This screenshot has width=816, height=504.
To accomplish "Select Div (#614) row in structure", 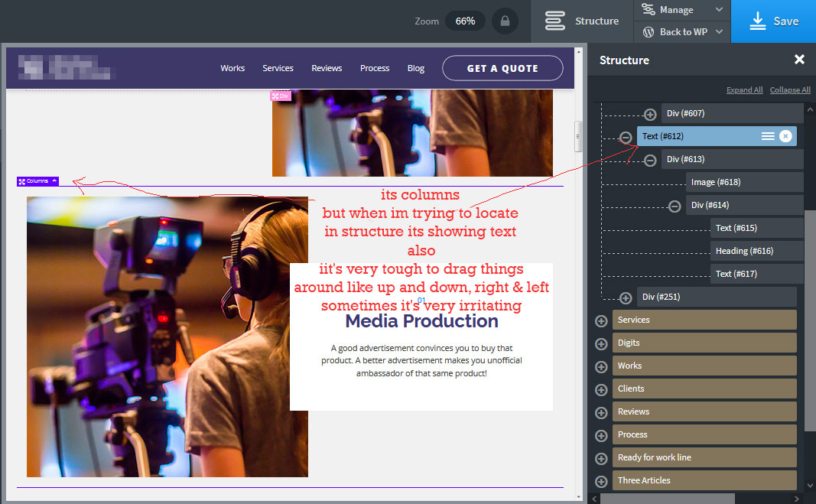I will coord(744,205).
